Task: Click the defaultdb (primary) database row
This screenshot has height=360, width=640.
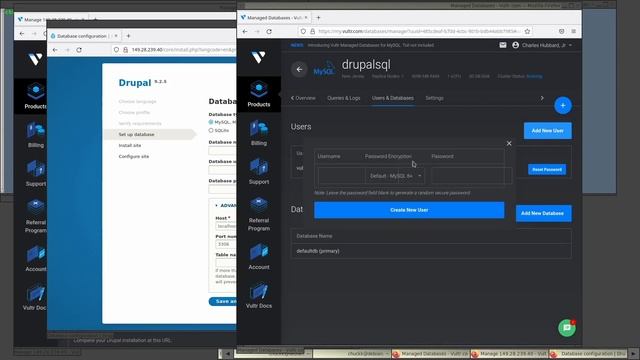Action: click(431, 251)
